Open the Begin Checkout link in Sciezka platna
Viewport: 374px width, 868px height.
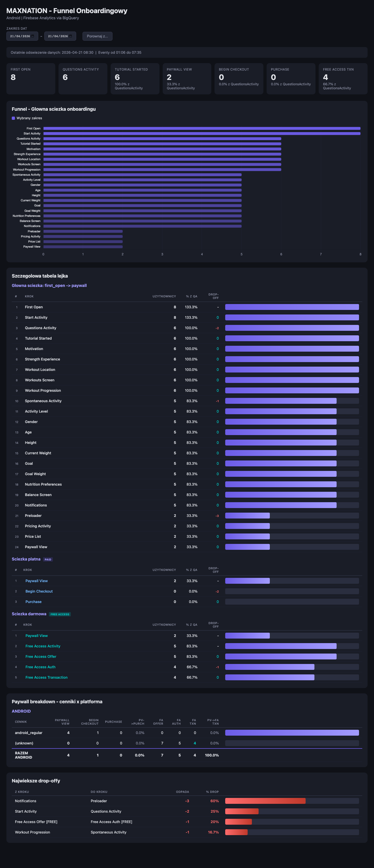pos(39,591)
